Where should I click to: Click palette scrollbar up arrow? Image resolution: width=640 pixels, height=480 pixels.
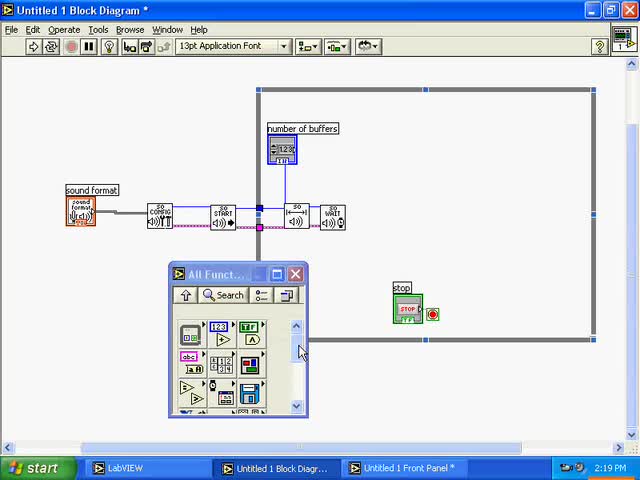point(297,326)
